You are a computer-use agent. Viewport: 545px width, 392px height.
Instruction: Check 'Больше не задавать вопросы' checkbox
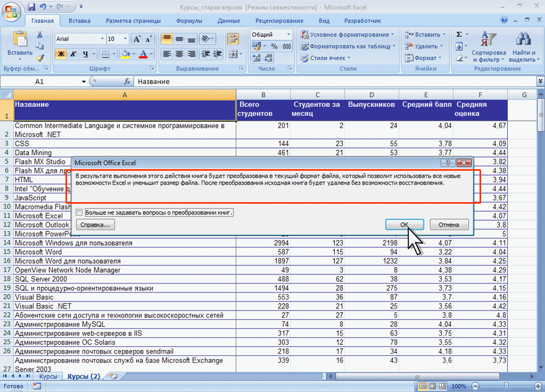[x=79, y=212]
